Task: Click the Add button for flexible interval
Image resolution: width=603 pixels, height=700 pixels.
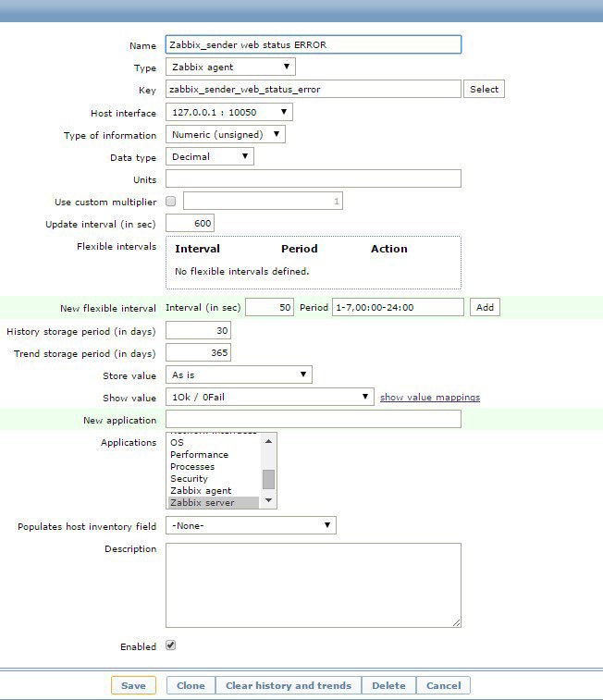Action: [485, 307]
